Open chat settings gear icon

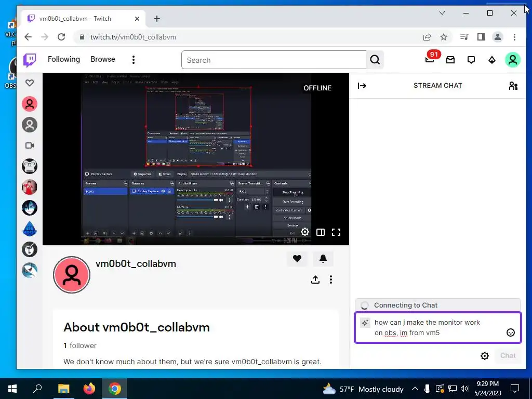tap(485, 355)
